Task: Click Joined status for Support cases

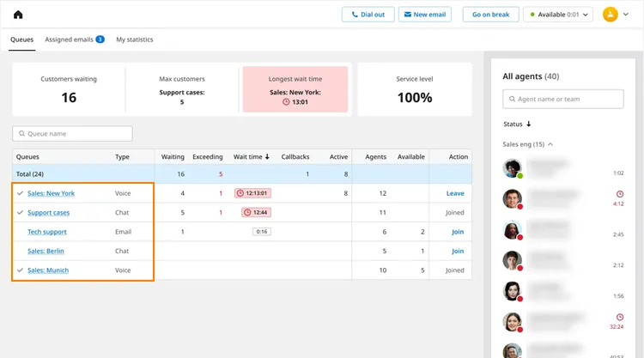Action: [x=454, y=213]
